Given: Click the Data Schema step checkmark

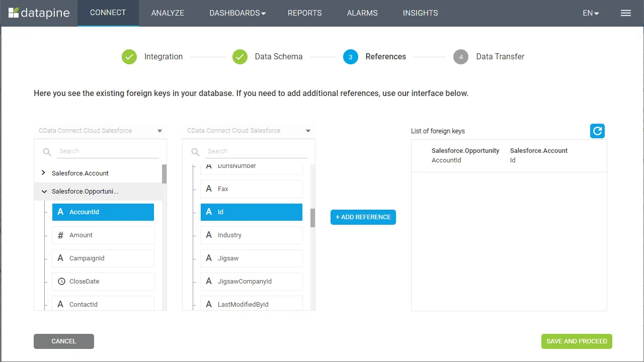Looking at the screenshot, I should pos(240,57).
